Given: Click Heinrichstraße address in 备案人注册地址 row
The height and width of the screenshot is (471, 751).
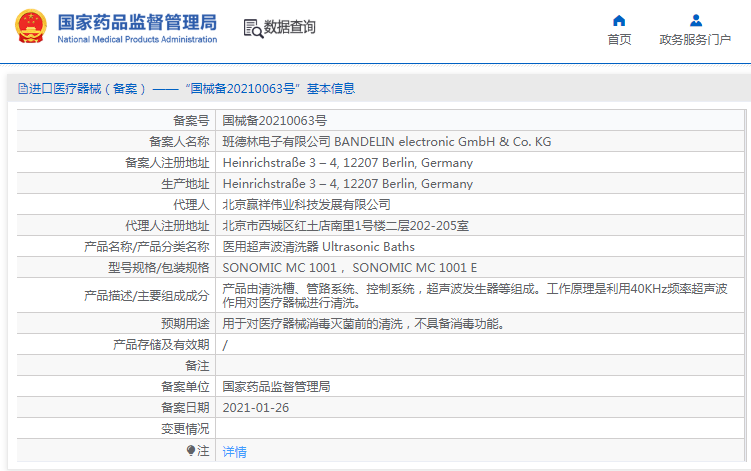Looking at the screenshot, I should tap(348, 163).
